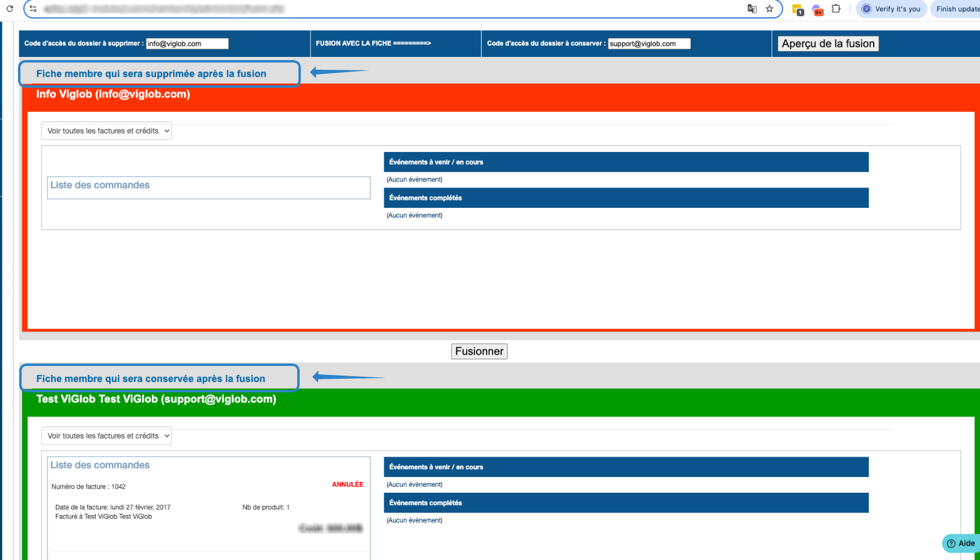Bookmark this page with the star icon
This screenshot has height=560, width=980.
coord(769,9)
